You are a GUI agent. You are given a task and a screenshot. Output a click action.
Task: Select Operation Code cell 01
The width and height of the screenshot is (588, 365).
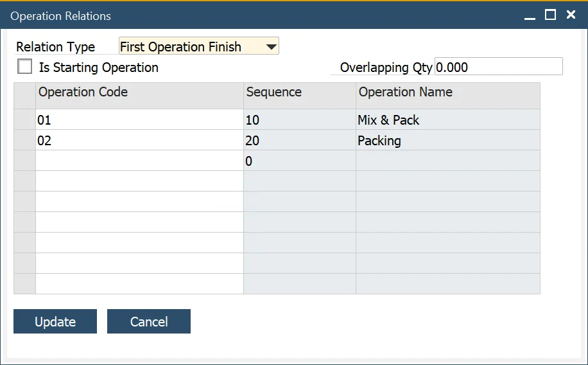[x=139, y=120]
